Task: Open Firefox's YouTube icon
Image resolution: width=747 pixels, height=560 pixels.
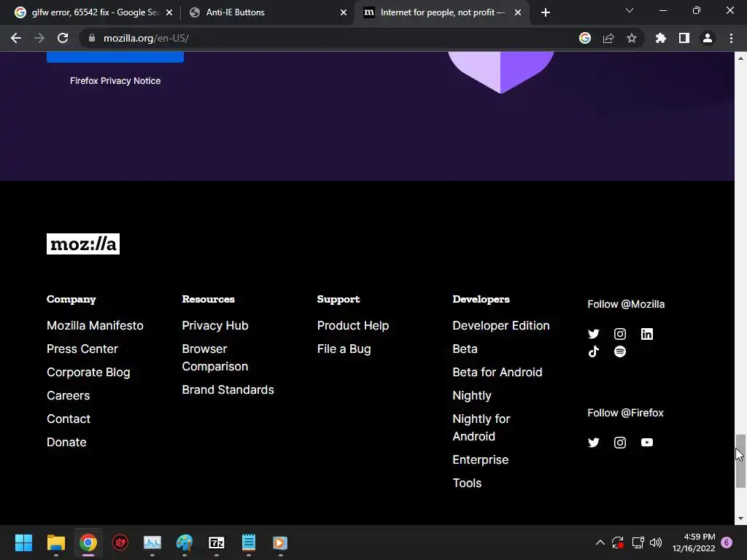Action: [646, 443]
